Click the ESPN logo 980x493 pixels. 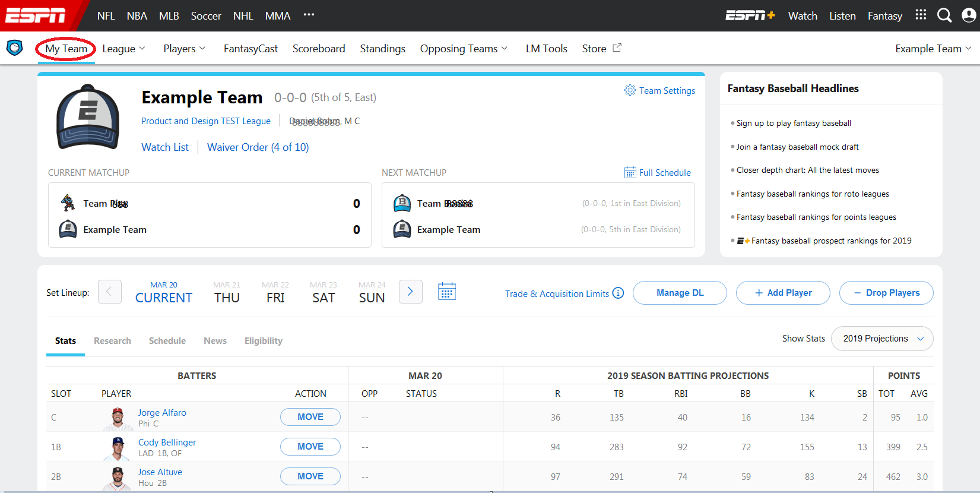tap(36, 15)
